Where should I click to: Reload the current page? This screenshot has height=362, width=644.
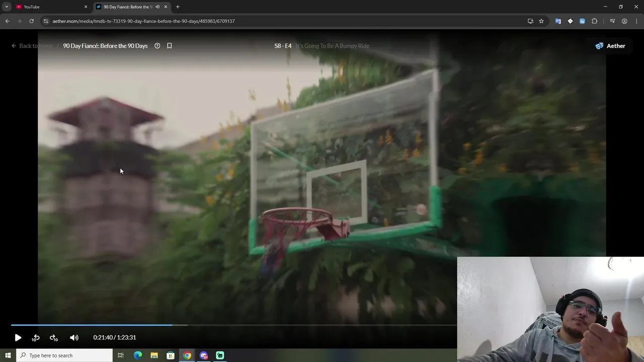(x=31, y=21)
